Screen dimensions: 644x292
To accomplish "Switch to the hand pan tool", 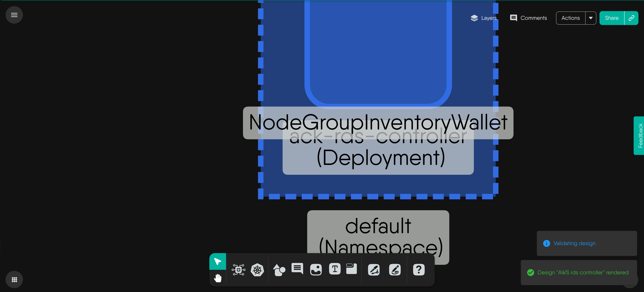I will pos(217,278).
